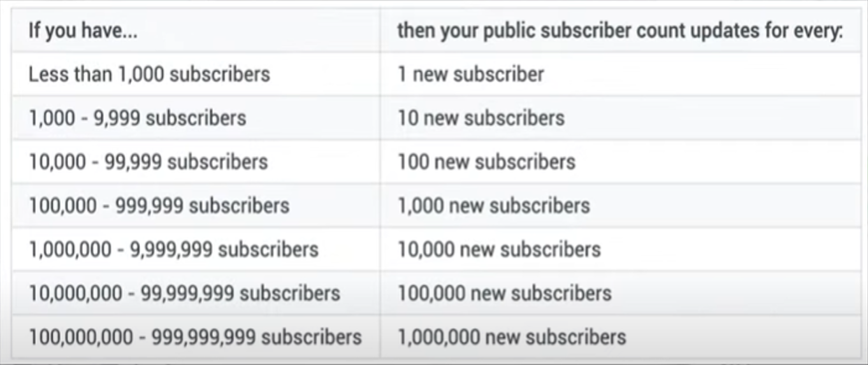Screen dimensions: 868x365
Task: Select the "1,000,000 - 9,999,999 subscribers" cell
Action: coord(173,249)
